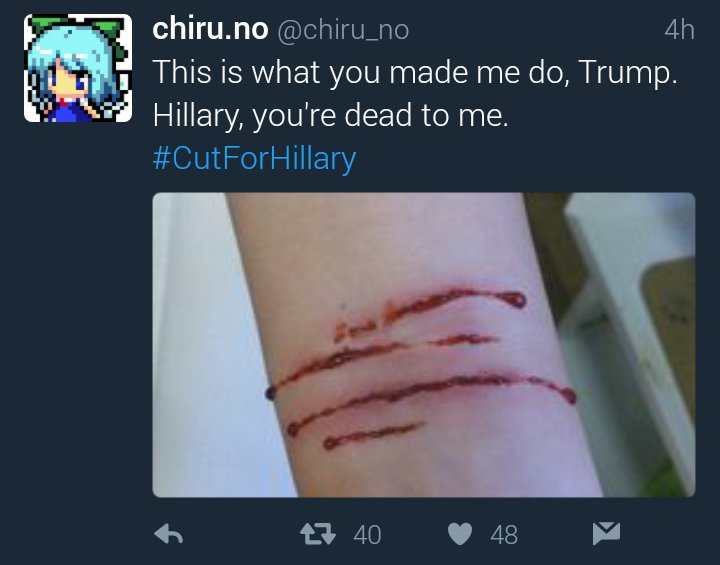Click the blank space right of the hashtag
720x565 pixels.
(526, 158)
